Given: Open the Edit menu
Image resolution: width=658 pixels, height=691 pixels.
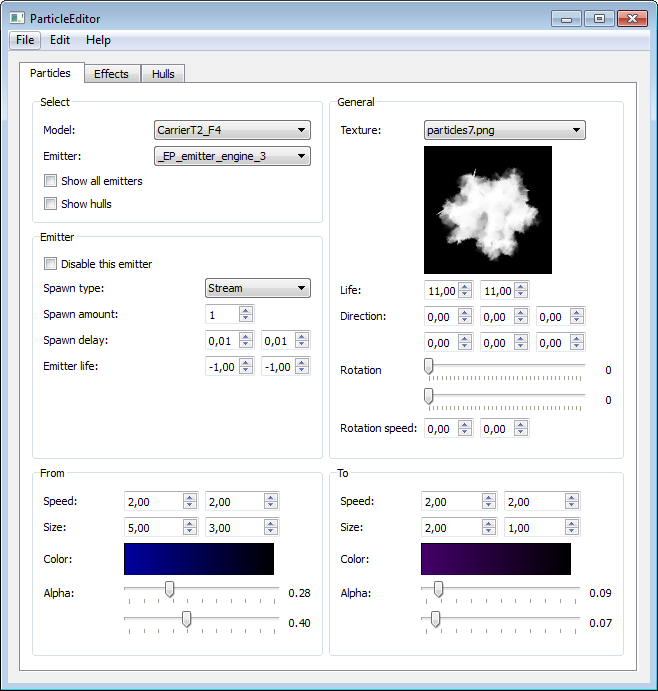Looking at the screenshot, I should 59,40.
